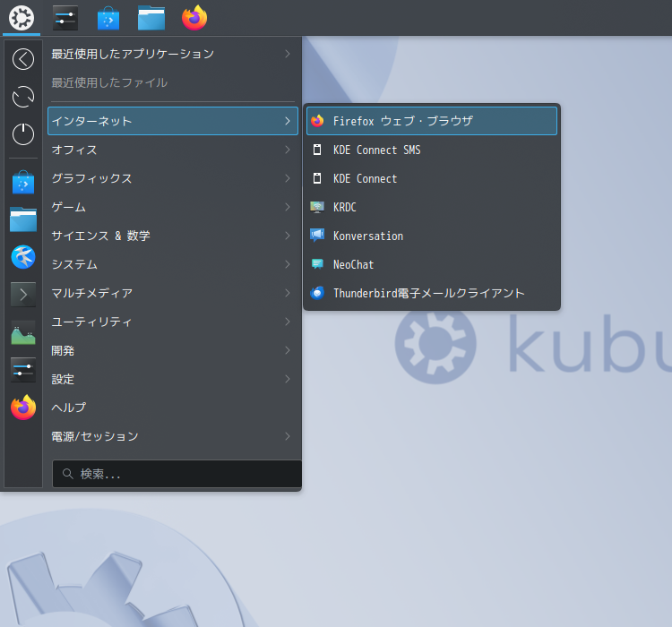Screen dimensions: 672x627
Task: Expand the インターネット category chevron
Action: tap(288, 121)
